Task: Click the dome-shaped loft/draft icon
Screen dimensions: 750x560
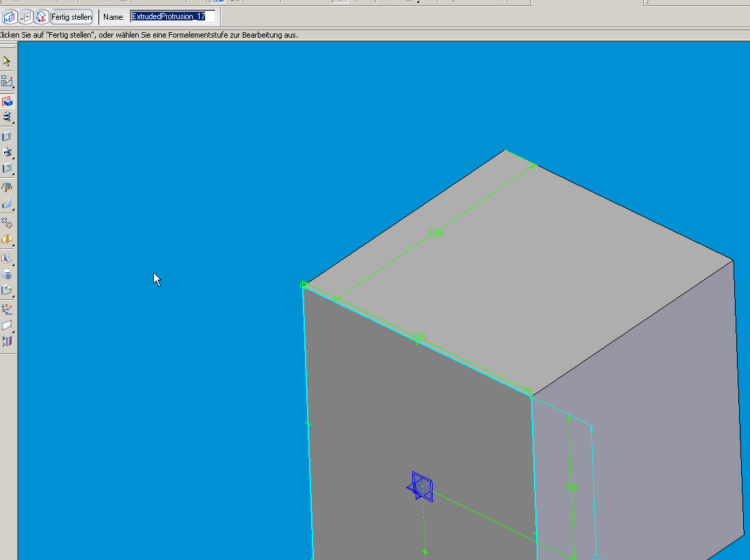Action: [7, 187]
